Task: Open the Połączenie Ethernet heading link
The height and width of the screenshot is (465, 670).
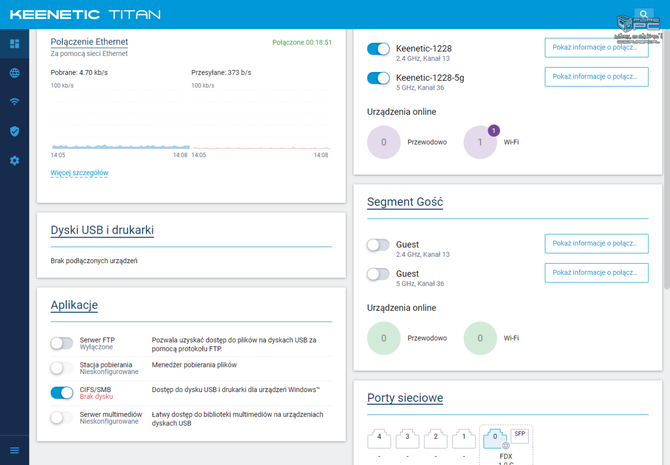Action: coord(89,42)
